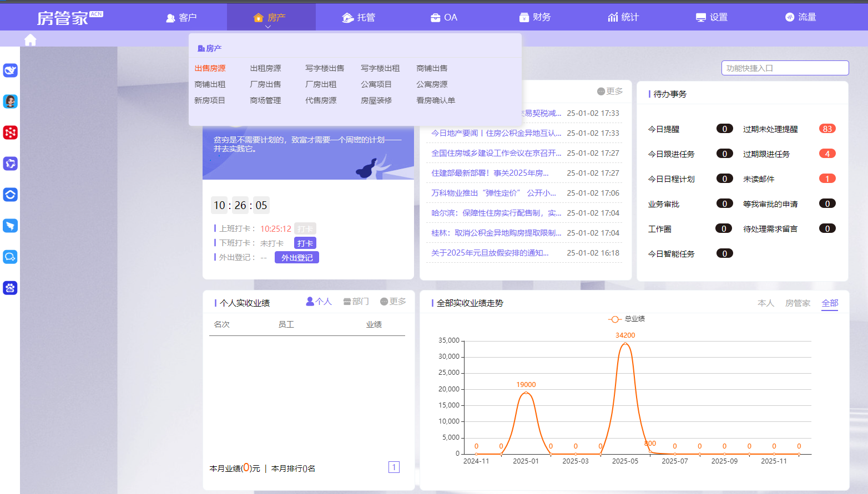Click the white home icon
This screenshot has width=868, height=494.
pyautogui.click(x=31, y=40)
